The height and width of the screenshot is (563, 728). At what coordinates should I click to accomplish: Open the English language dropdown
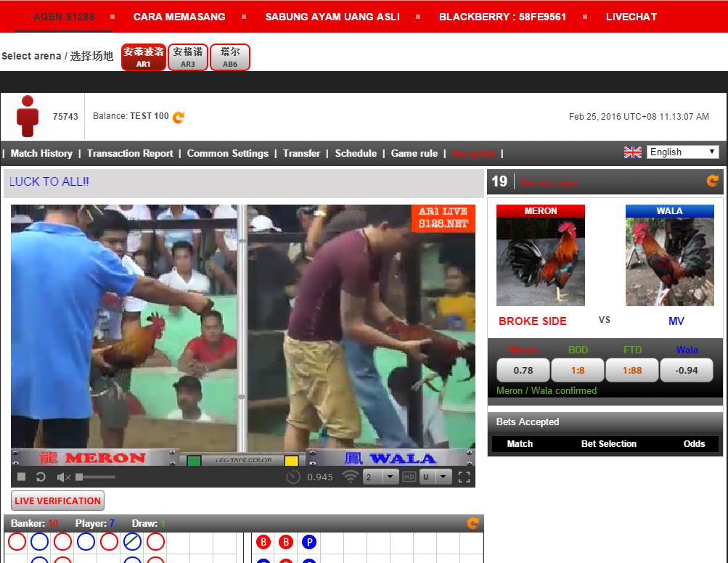682,152
